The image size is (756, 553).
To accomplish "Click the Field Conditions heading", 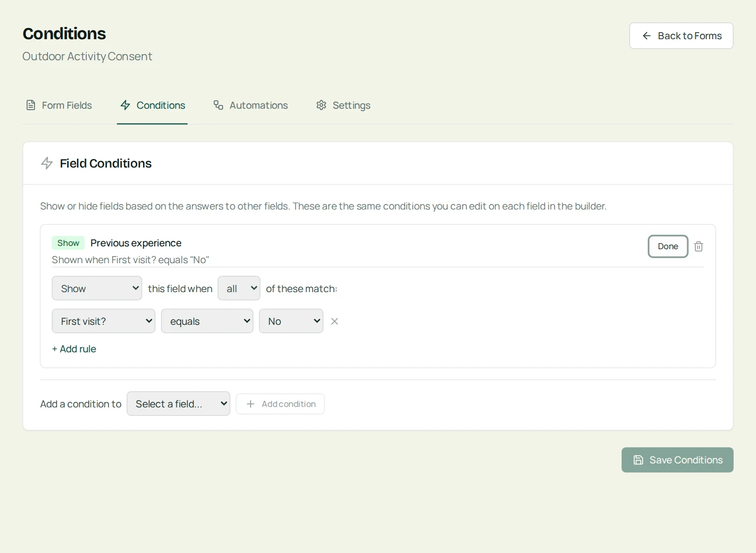I will (106, 163).
